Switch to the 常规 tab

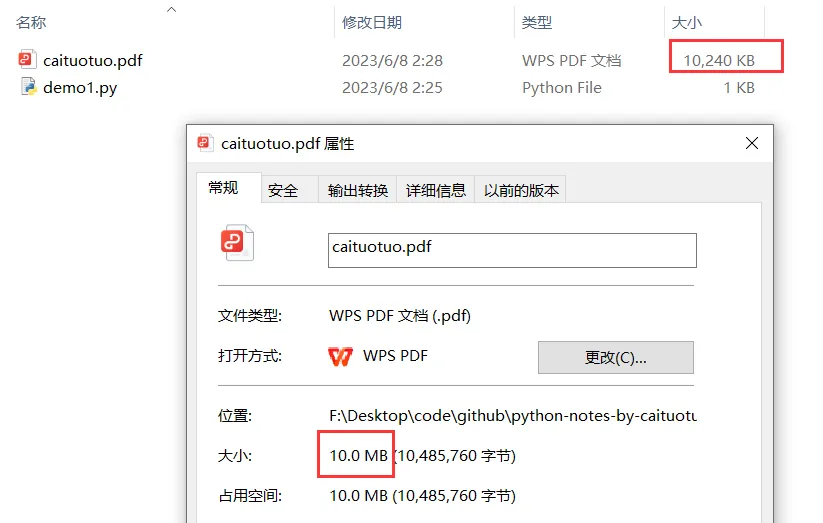tap(228, 187)
